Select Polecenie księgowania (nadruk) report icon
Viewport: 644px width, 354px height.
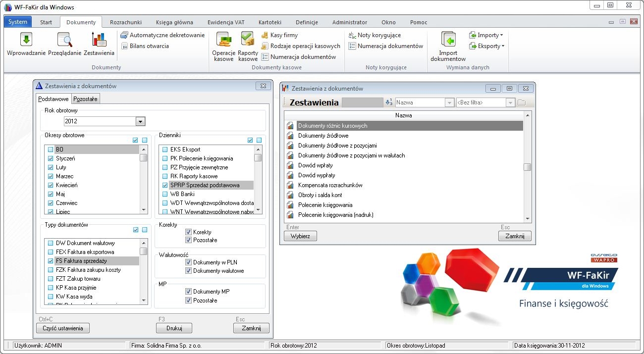click(290, 215)
